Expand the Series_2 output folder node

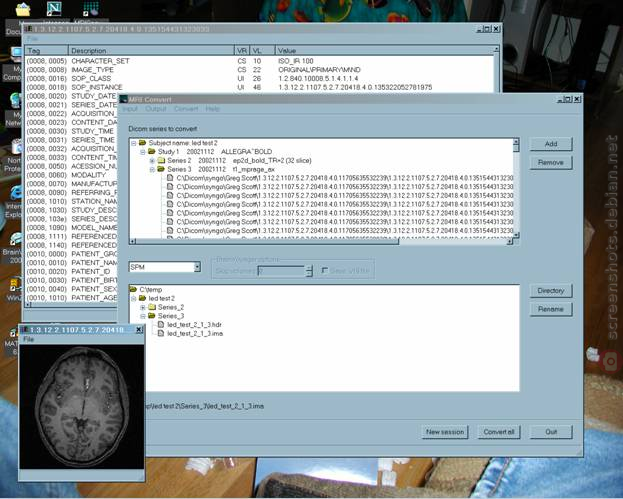[x=143, y=307]
